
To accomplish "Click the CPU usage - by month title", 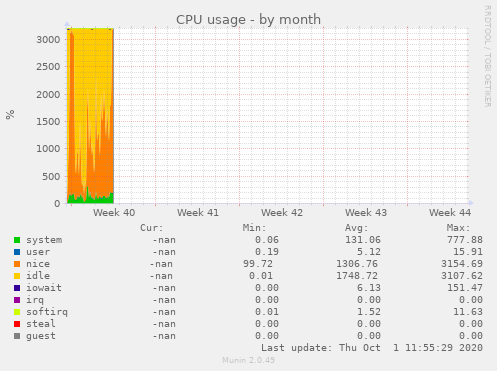I will (x=248, y=20).
